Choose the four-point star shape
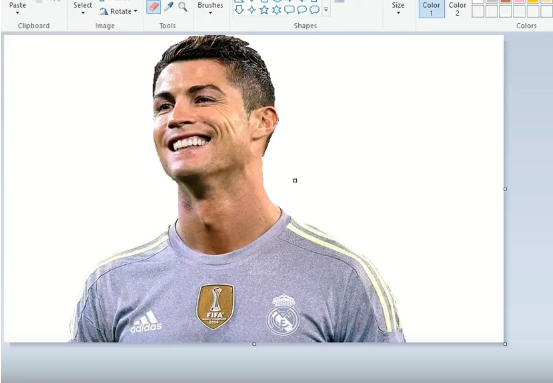 click(252, 10)
